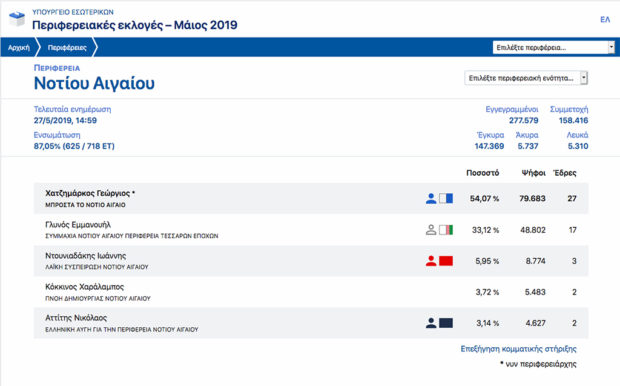Open Επεξήγηση κομματικής στήριξης link

518,349
